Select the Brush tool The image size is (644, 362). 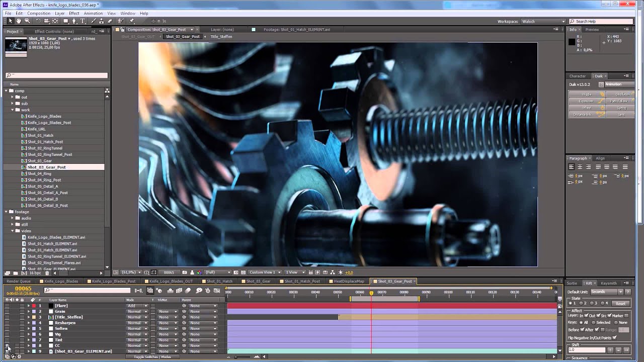click(94, 21)
